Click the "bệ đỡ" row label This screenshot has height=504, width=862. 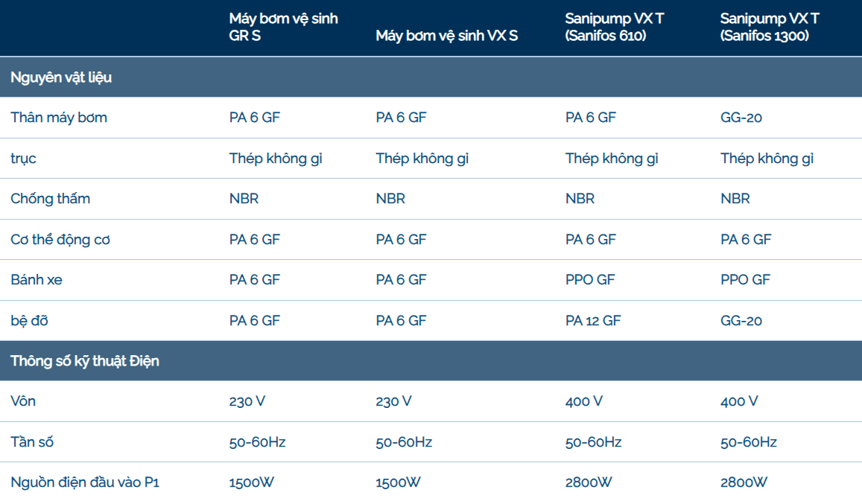pos(30,321)
